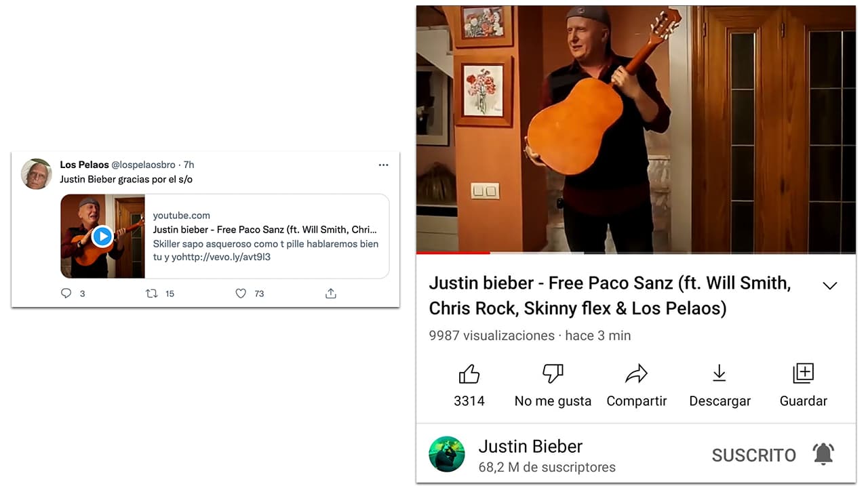Tap the Justin Bieber channel avatar

point(447,454)
